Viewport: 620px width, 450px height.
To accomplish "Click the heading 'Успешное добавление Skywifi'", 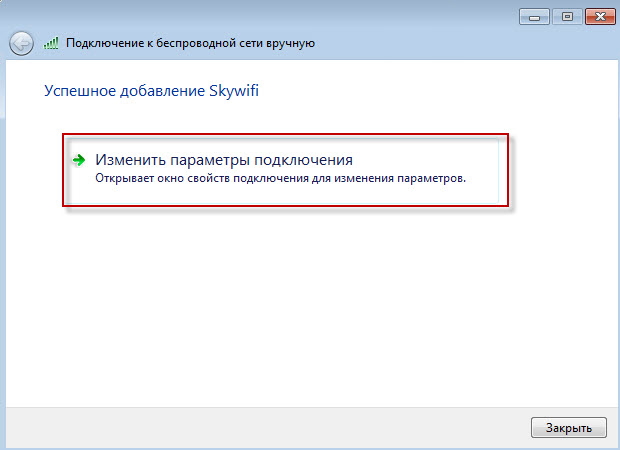I will click(151, 91).
